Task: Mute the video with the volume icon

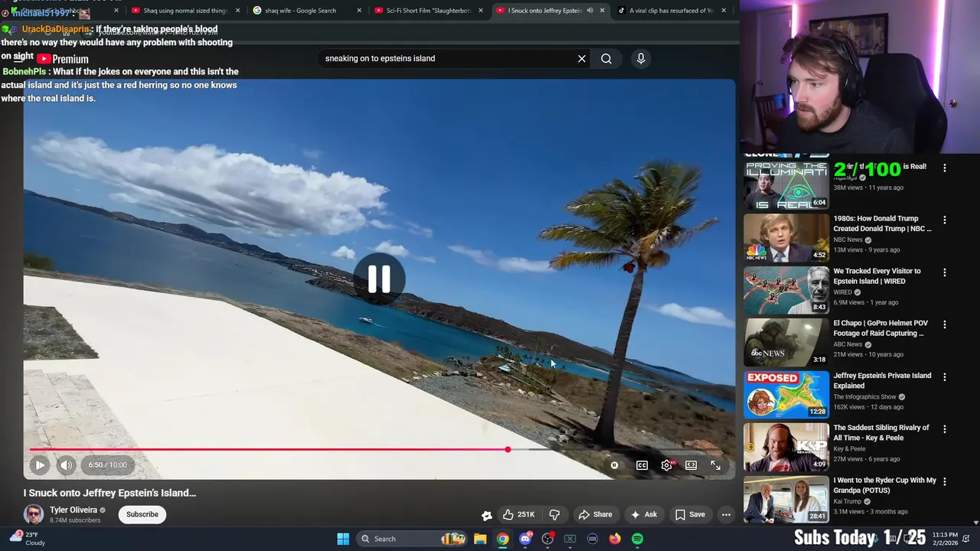Action: tap(67, 465)
